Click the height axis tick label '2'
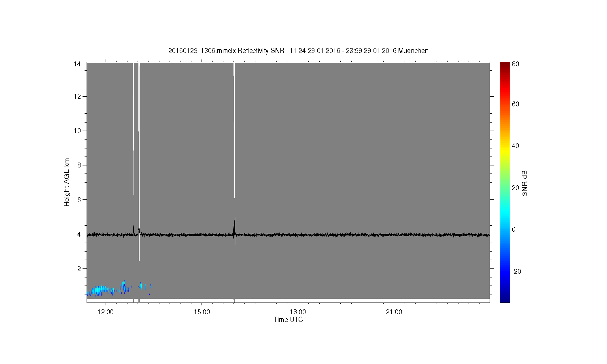The image size is (607, 364). pos(79,268)
